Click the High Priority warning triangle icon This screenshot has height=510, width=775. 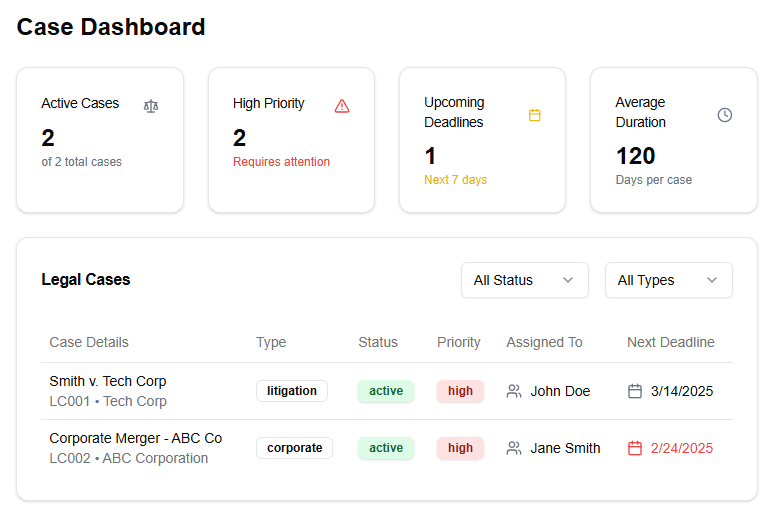click(x=342, y=105)
